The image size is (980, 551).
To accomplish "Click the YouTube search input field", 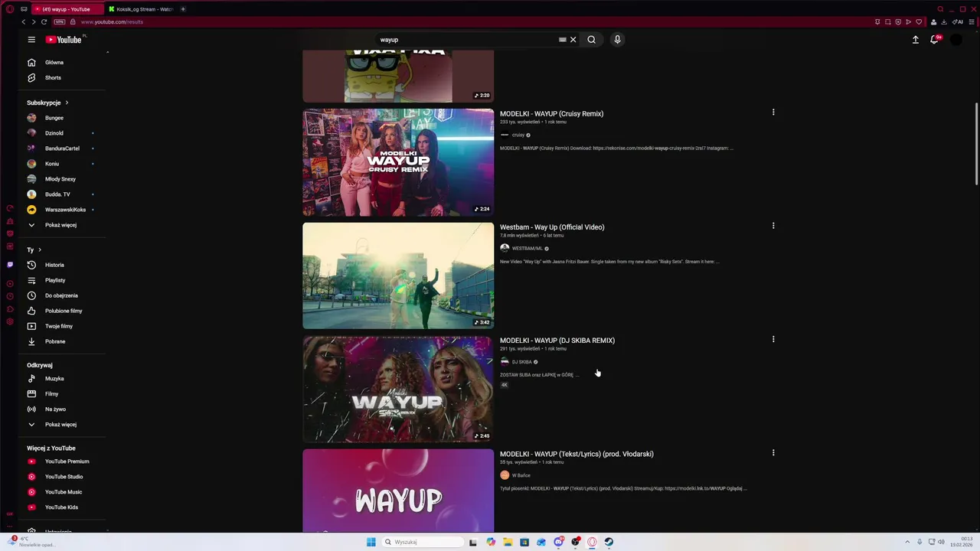I will (x=467, y=40).
